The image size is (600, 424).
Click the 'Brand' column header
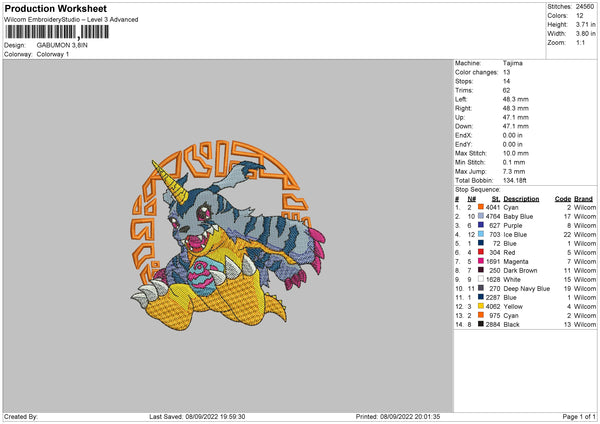pyautogui.click(x=584, y=199)
